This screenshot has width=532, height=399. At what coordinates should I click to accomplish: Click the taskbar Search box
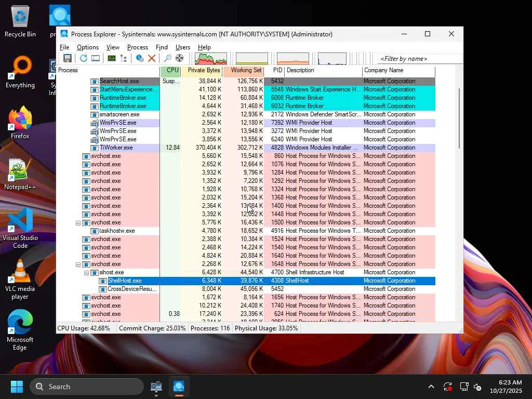(x=87, y=387)
